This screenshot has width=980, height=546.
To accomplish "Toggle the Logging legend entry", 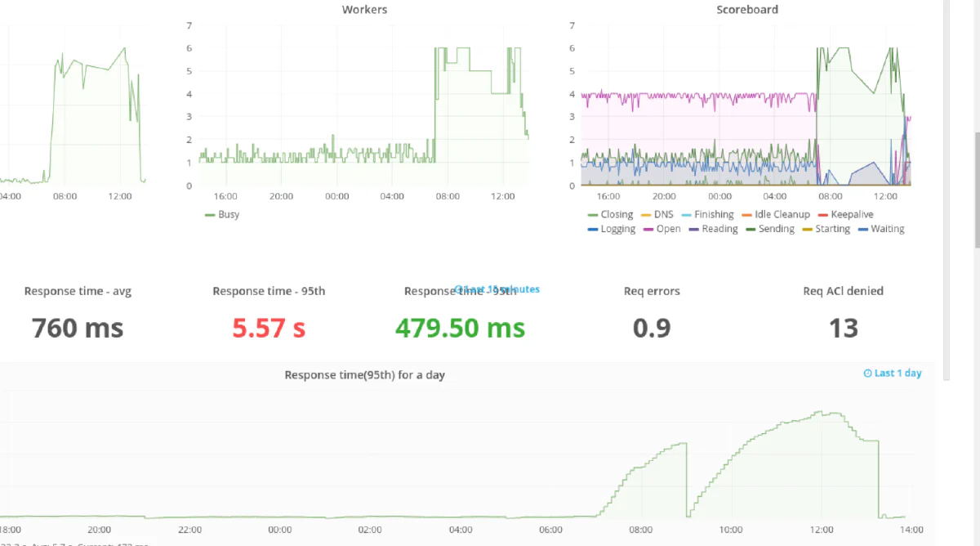I will click(x=617, y=229).
